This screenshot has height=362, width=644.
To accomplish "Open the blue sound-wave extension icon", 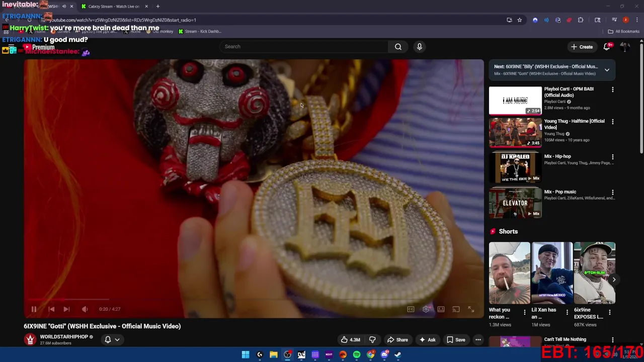I will point(546,20).
